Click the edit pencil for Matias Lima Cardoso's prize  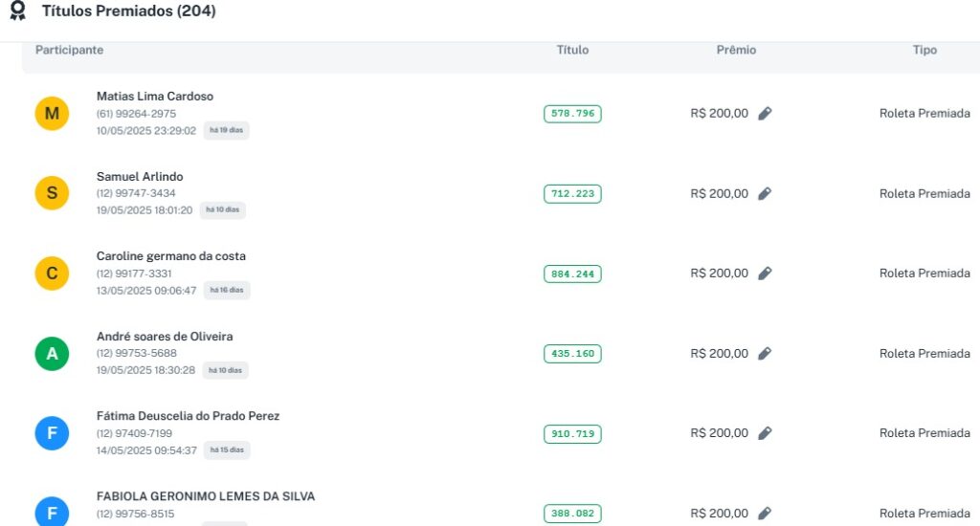(x=765, y=114)
